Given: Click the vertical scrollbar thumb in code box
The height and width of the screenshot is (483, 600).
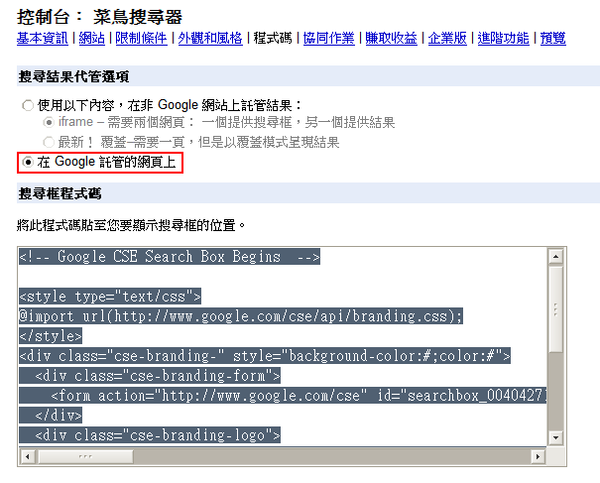Looking at the screenshot, I should [555, 309].
